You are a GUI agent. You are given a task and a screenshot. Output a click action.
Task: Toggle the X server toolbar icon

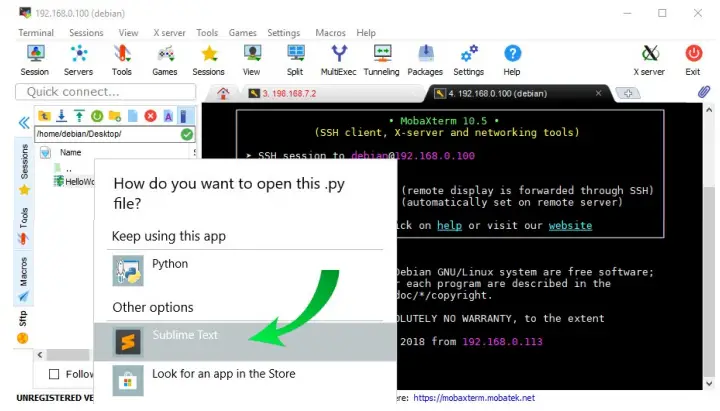[x=649, y=60]
